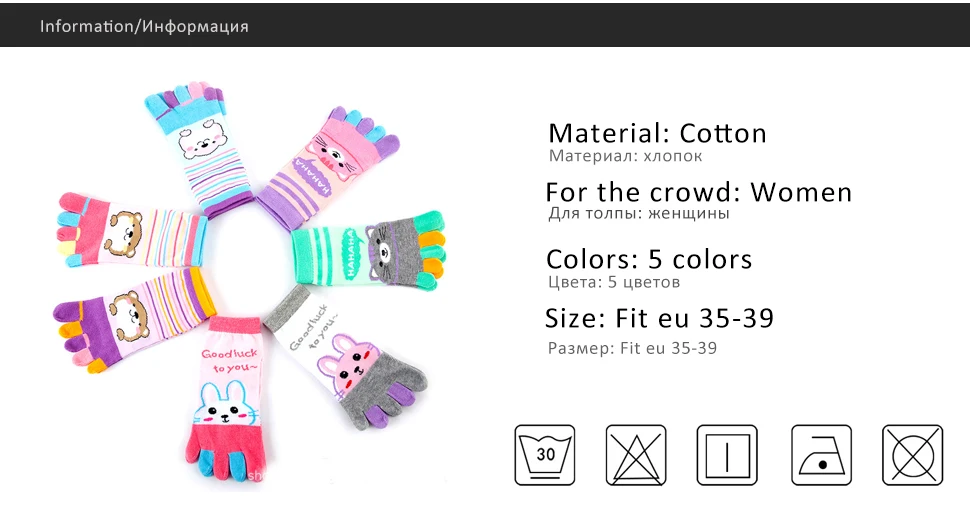970x518 pixels.
Task: Click the Размер: Fit eu 35-39 text
Action: (x=632, y=348)
